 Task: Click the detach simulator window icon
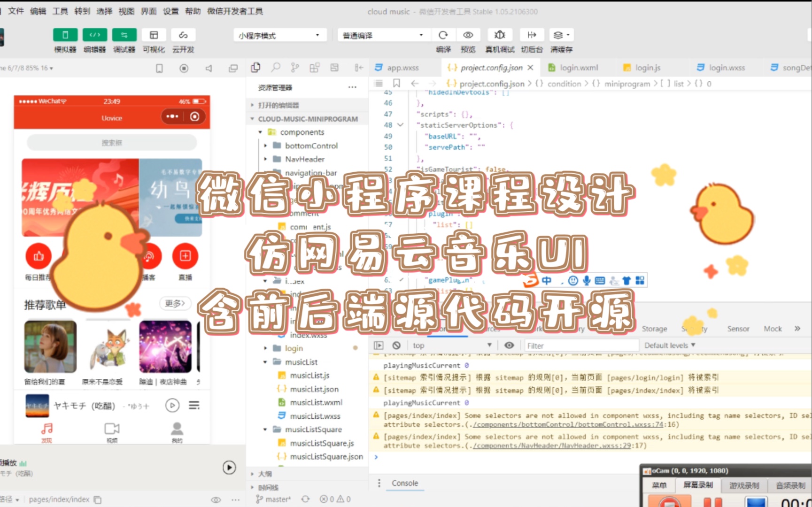click(x=233, y=69)
